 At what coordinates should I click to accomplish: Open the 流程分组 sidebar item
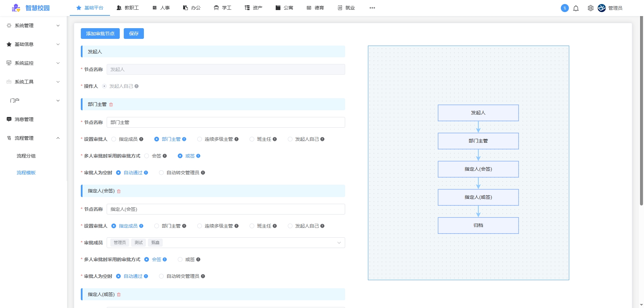click(26, 156)
